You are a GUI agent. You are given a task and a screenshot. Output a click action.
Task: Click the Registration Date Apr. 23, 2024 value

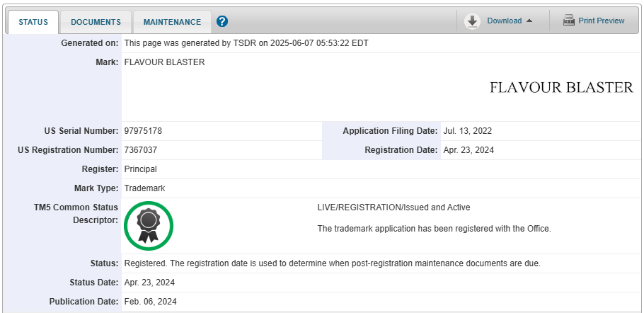(468, 150)
